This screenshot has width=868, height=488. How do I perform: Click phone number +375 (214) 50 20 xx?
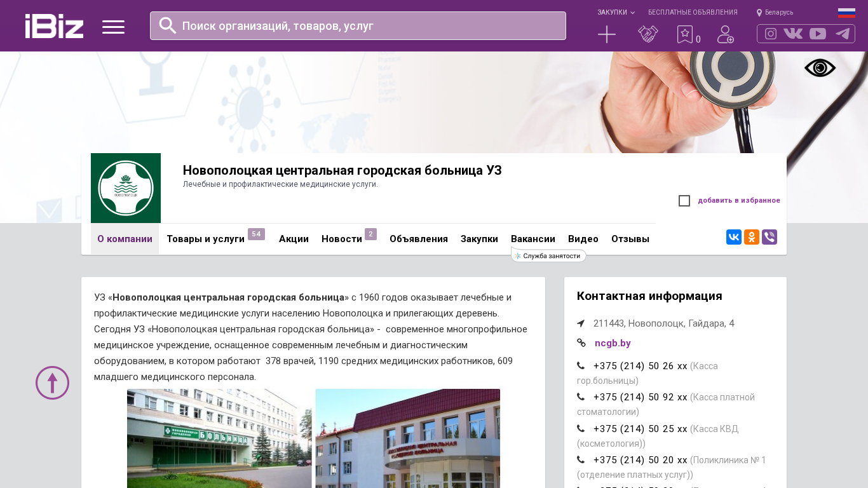click(641, 460)
